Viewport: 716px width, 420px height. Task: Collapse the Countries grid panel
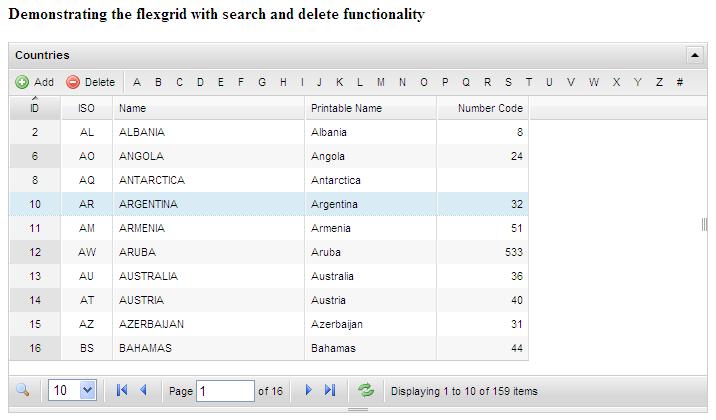695,55
